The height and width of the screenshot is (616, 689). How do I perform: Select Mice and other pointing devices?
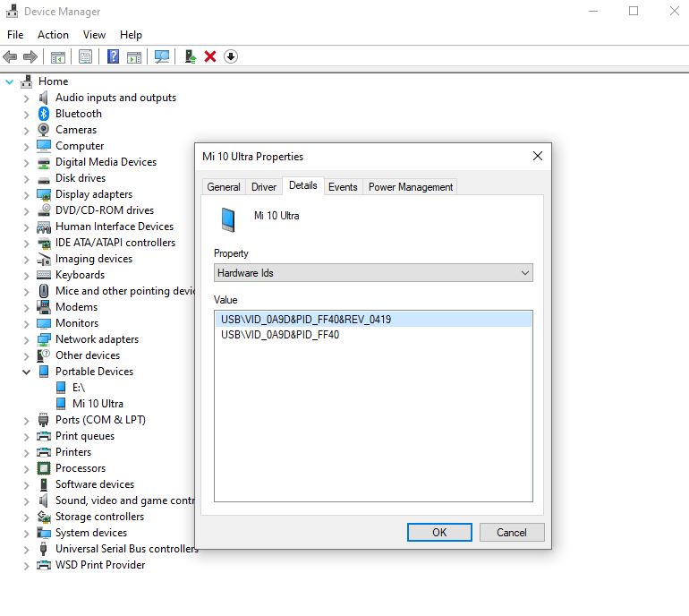click(125, 291)
